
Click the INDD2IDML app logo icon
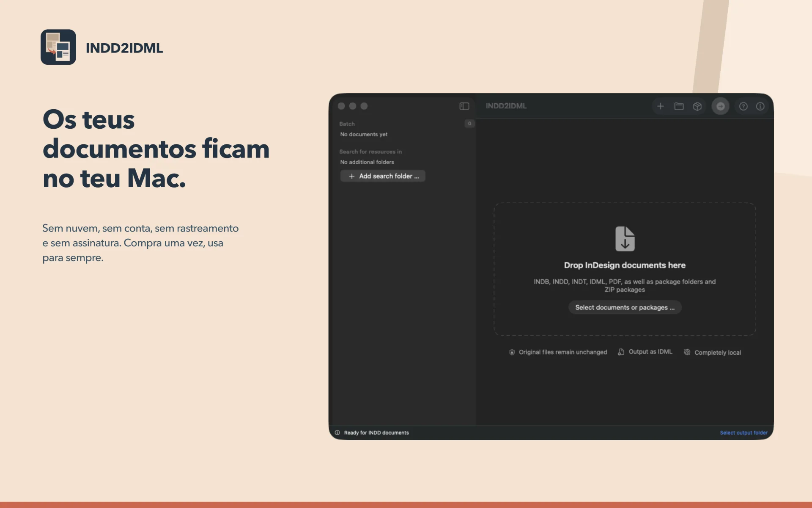click(x=58, y=47)
